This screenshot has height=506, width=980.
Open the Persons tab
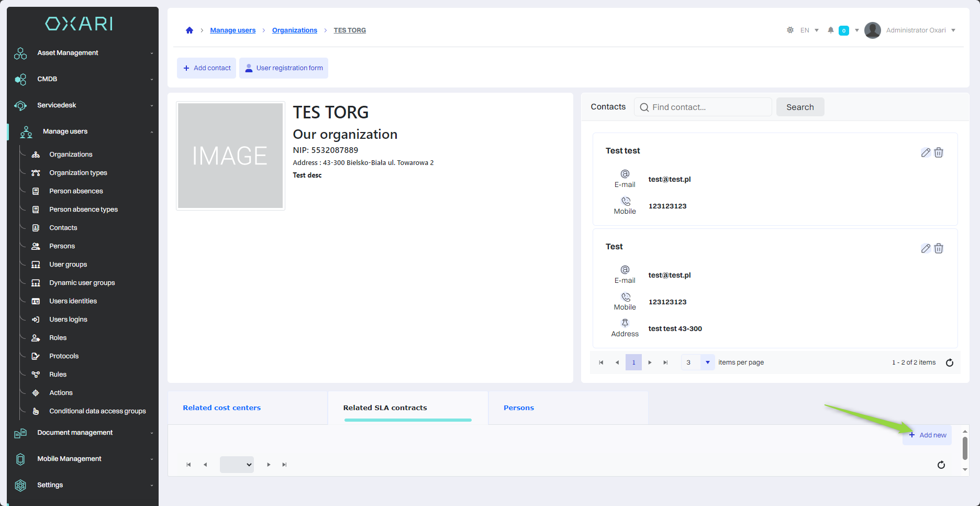pyautogui.click(x=519, y=408)
